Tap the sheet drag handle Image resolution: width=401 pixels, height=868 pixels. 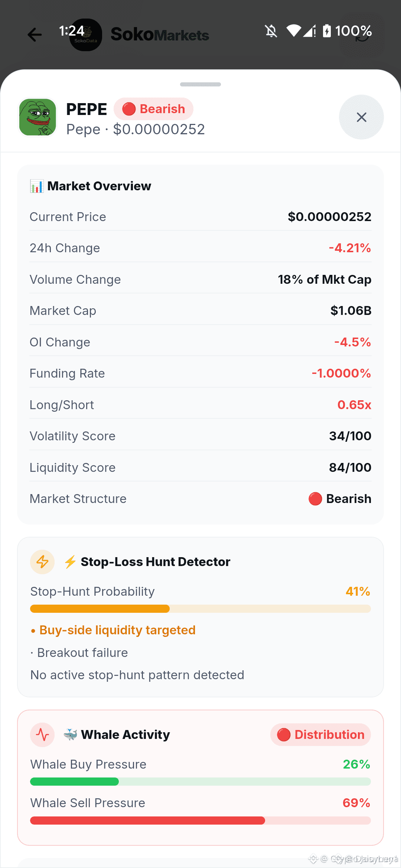pyautogui.click(x=200, y=85)
